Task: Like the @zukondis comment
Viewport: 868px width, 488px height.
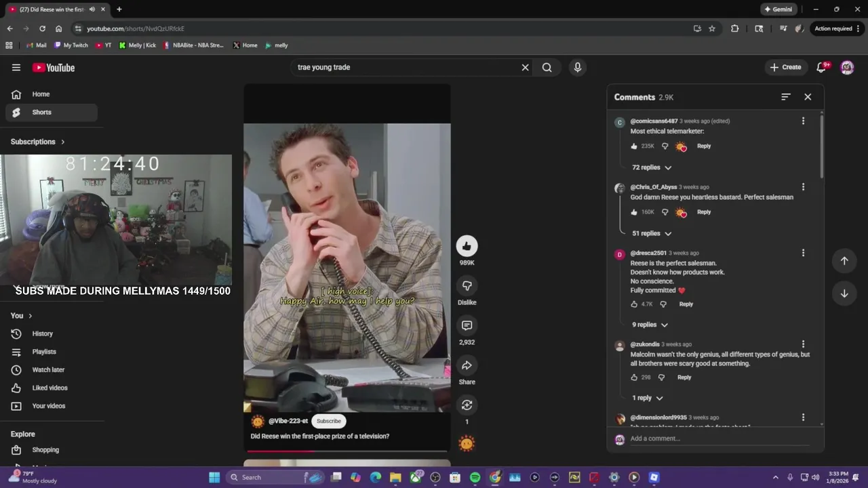Action: (634, 378)
